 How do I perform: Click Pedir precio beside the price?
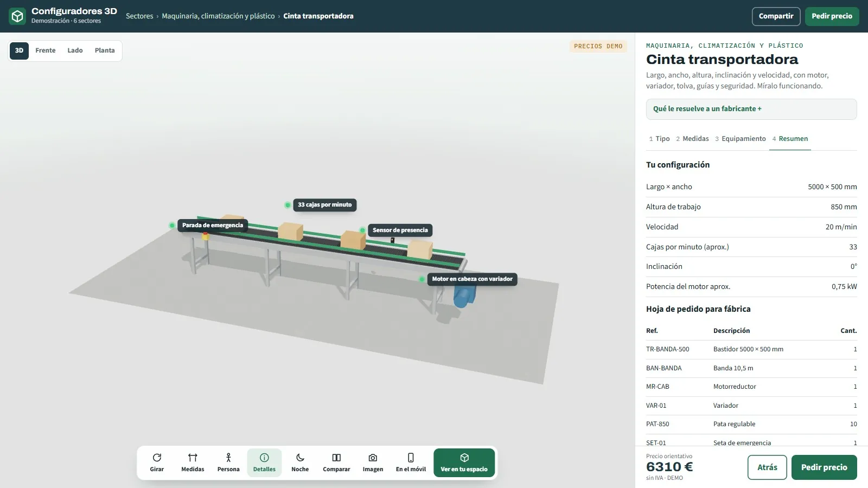point(824,467)
